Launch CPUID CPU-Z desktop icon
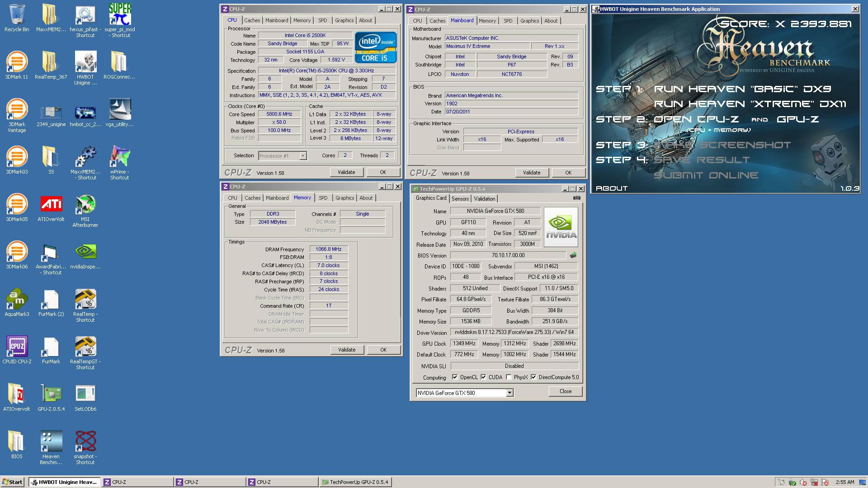The width and height of the screenshot is (868, 488). (x=17, y=347)
